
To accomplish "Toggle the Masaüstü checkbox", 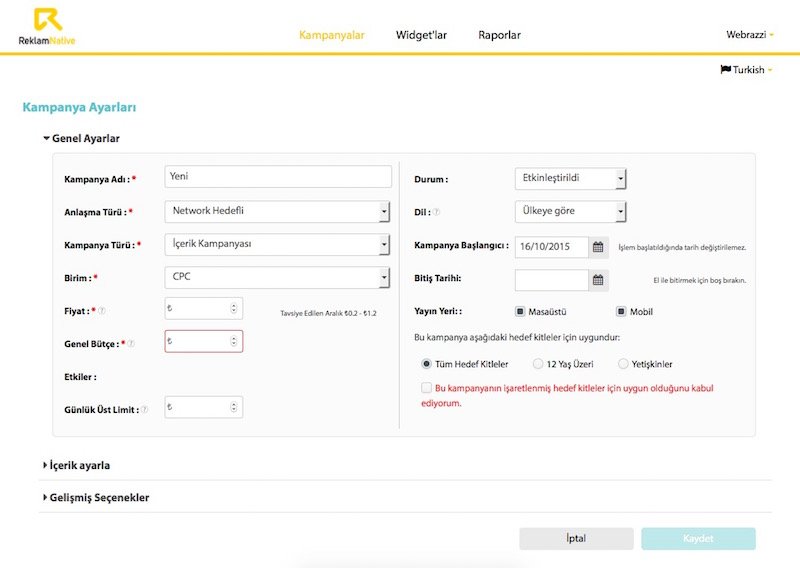I will click(520, 312).
